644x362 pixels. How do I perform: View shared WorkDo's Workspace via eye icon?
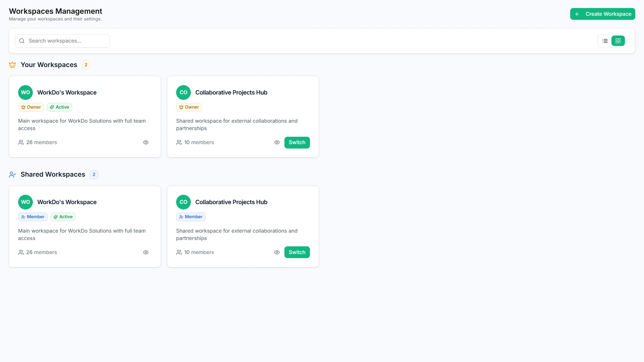[x=146, y=252]
